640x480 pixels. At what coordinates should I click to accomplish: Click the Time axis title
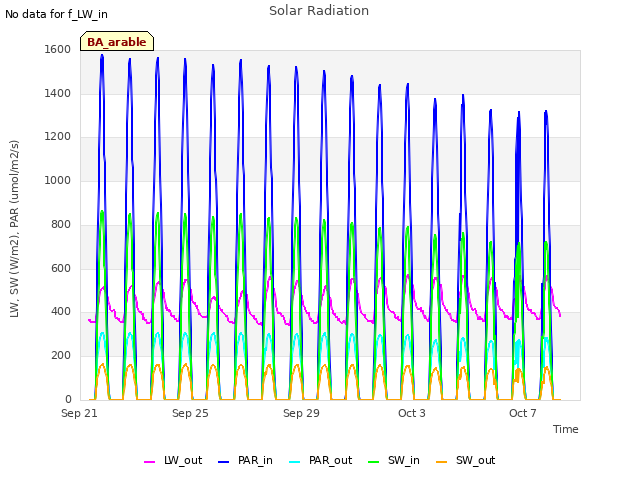(x=566, y=429)
